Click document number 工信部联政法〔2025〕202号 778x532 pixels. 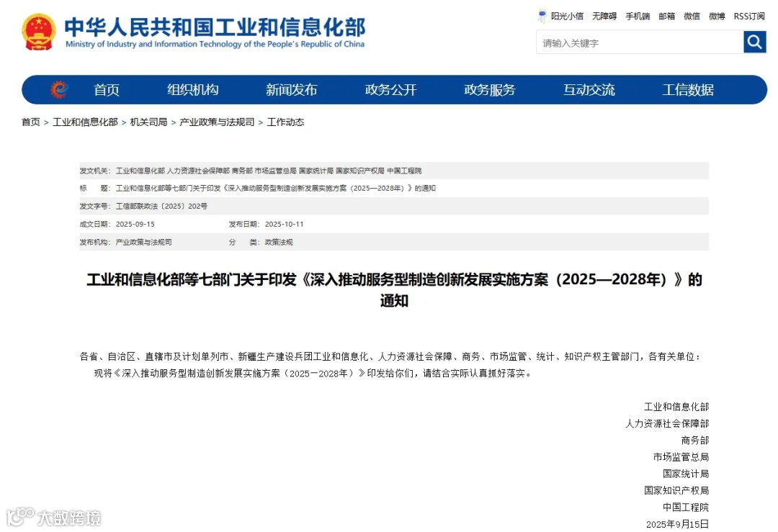tap(161, 207)
